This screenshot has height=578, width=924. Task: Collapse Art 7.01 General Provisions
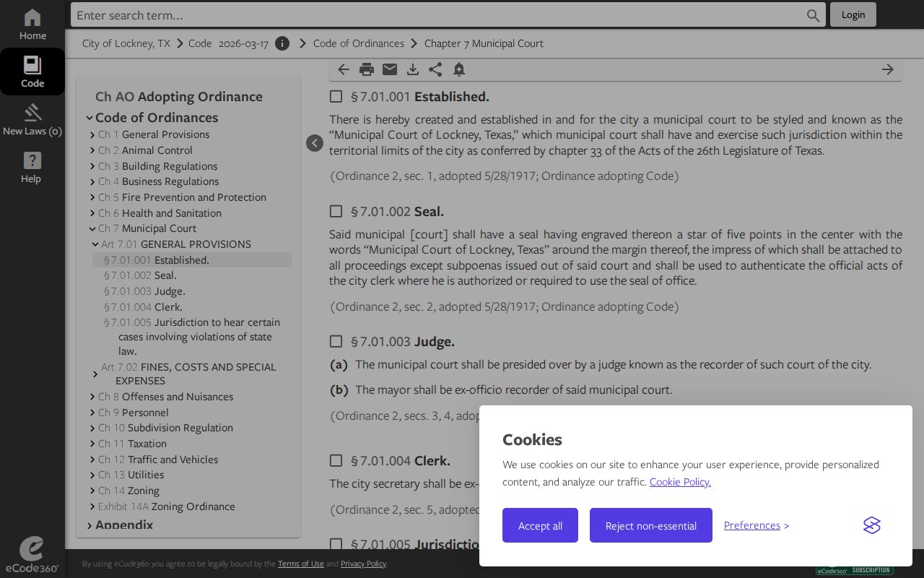point(95,244)
